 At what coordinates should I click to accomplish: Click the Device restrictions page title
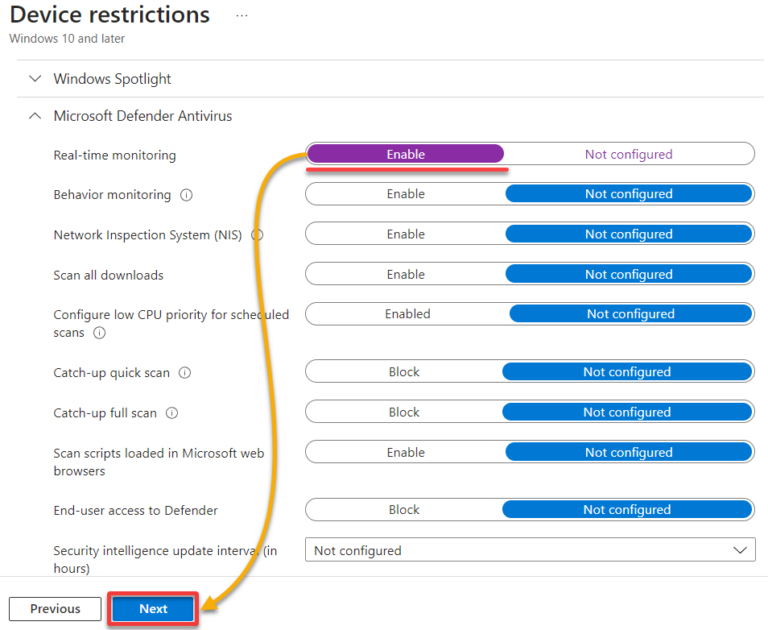[x=110, y=15]
